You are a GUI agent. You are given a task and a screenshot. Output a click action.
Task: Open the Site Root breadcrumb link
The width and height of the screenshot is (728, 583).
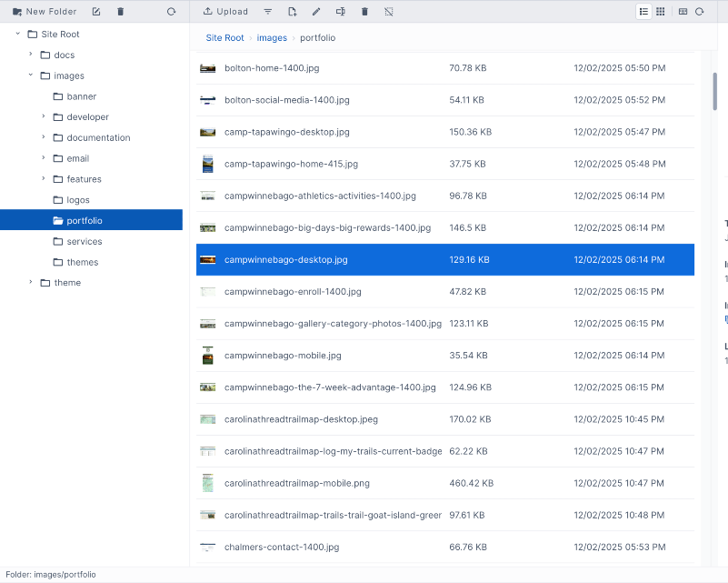[x=224, y=38]
